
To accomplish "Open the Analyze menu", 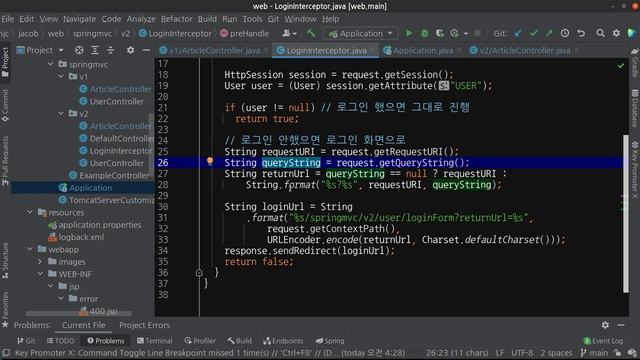I will pyautogui.click(x=141, y=19).
